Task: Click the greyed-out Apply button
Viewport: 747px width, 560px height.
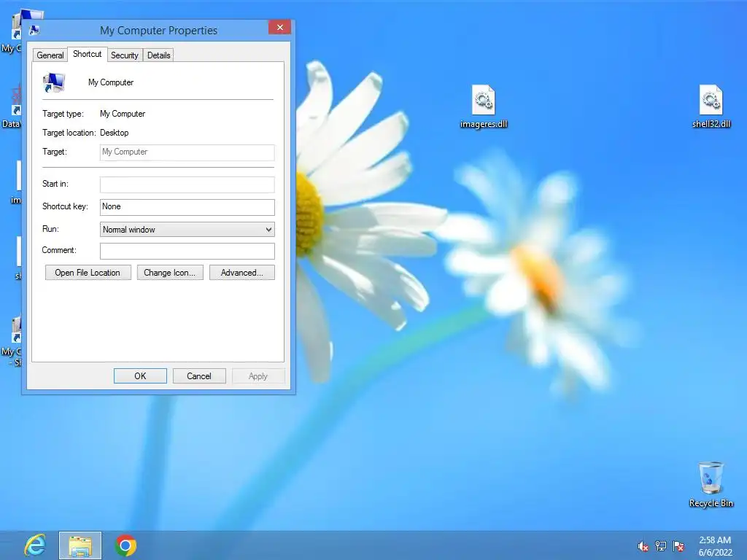Action: [x=258, y=376]
